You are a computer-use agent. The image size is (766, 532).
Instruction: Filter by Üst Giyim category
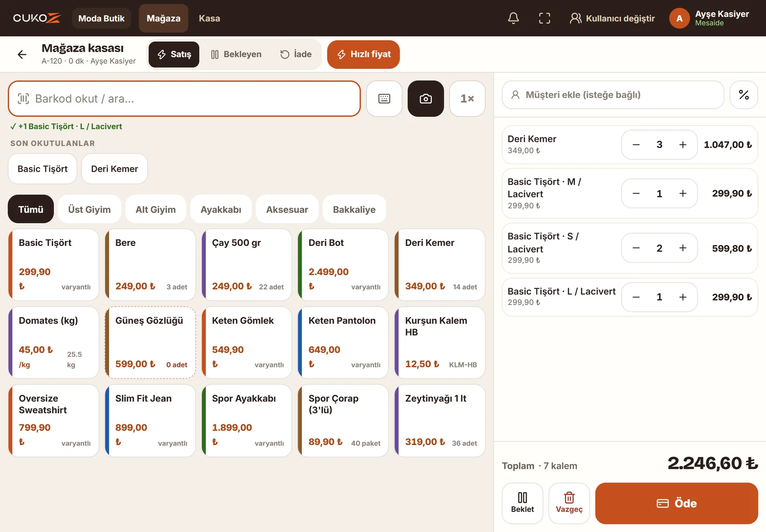coord(89,209)
